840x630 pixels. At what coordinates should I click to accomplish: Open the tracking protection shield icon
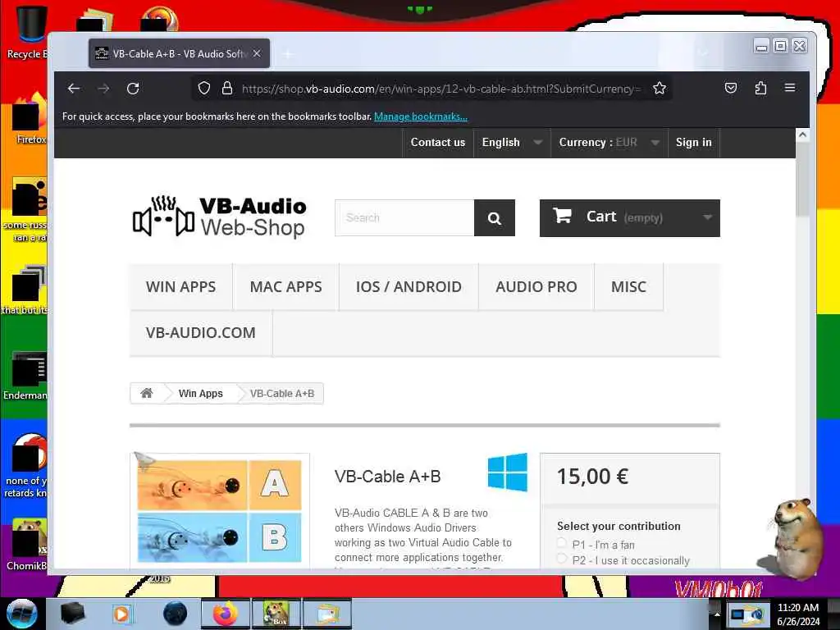click(x=204, y=88)
